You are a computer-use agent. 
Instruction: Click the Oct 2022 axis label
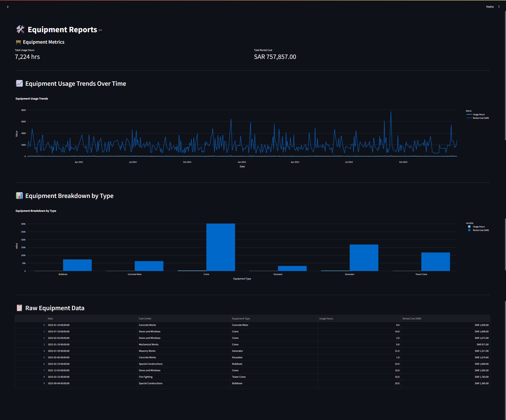click(187, 162)
